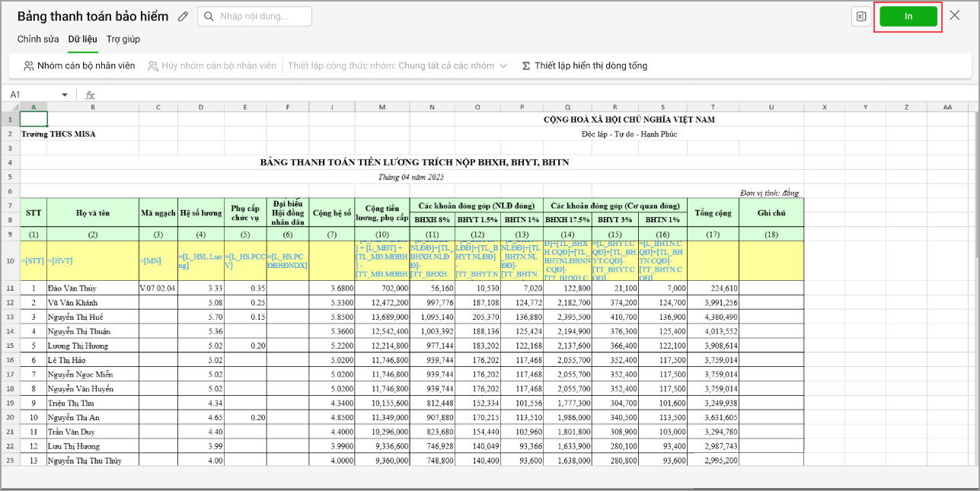The width and height of the screenshot is (980, 491).
Task: Click Các khoản đóng góp (Cơ quan đóng) header
Action: [x=615, y=206]
